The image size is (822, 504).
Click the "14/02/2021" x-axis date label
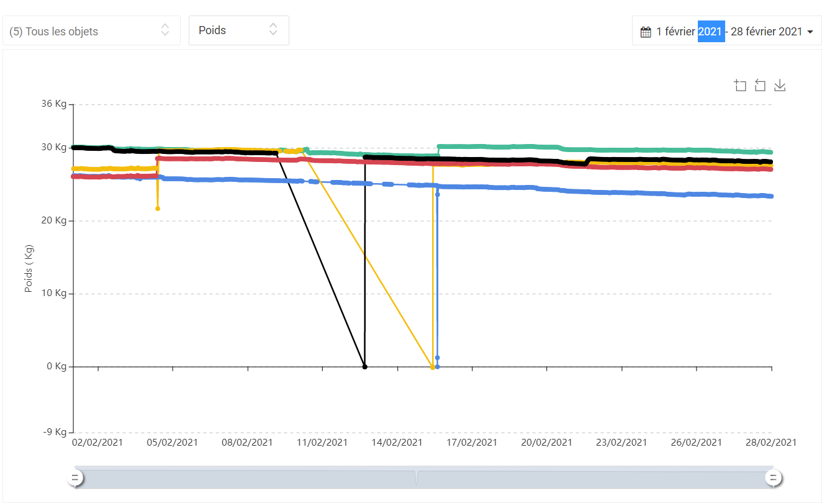(x=397, y=443)
